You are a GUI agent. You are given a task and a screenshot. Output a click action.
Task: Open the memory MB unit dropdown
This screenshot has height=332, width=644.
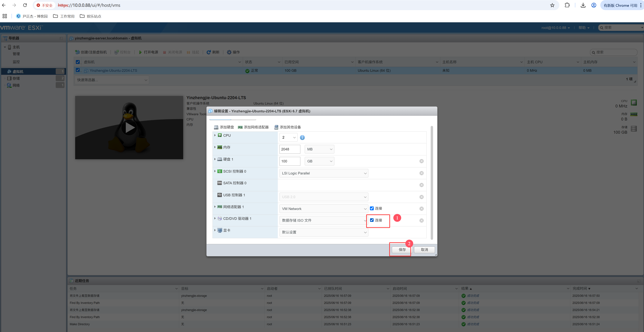[319, 149]
